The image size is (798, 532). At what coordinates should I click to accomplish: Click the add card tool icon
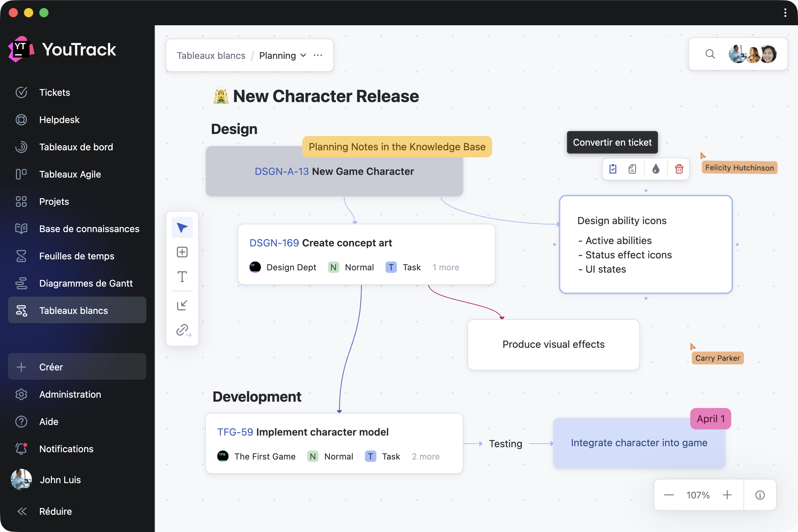182,252
